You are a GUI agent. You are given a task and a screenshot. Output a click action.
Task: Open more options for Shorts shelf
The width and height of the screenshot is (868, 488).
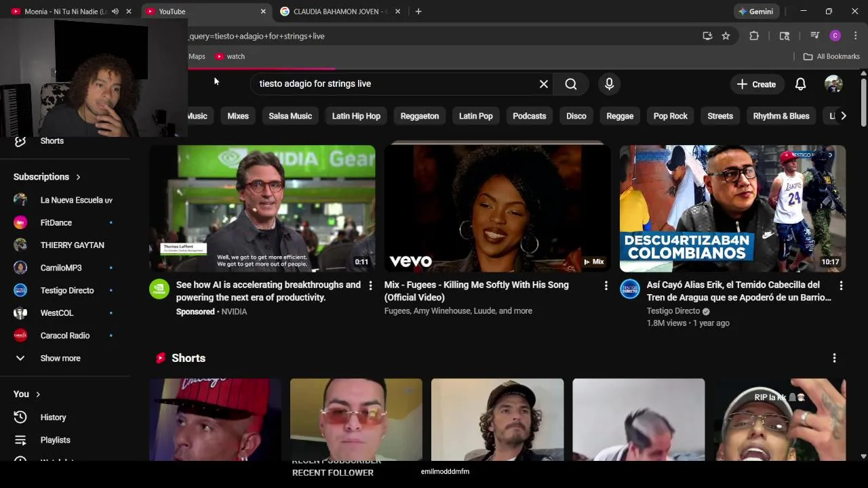834,358
